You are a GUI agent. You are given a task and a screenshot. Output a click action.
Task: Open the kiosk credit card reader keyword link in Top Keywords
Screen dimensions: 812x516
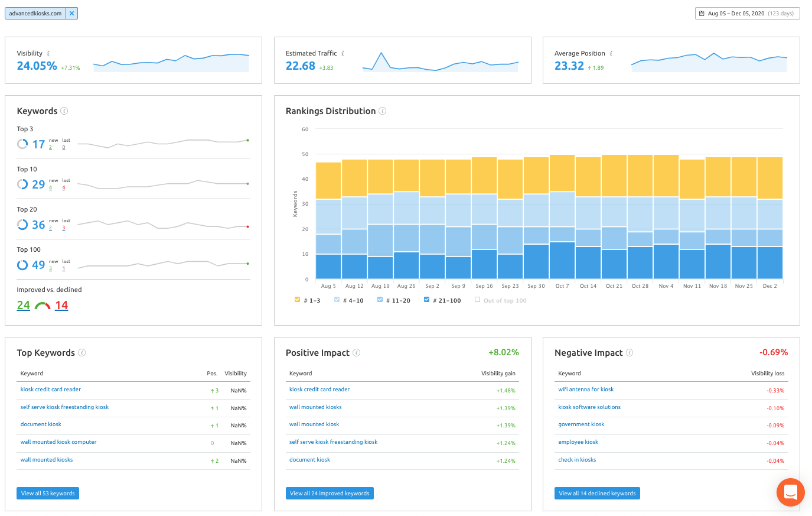[51, 390]
